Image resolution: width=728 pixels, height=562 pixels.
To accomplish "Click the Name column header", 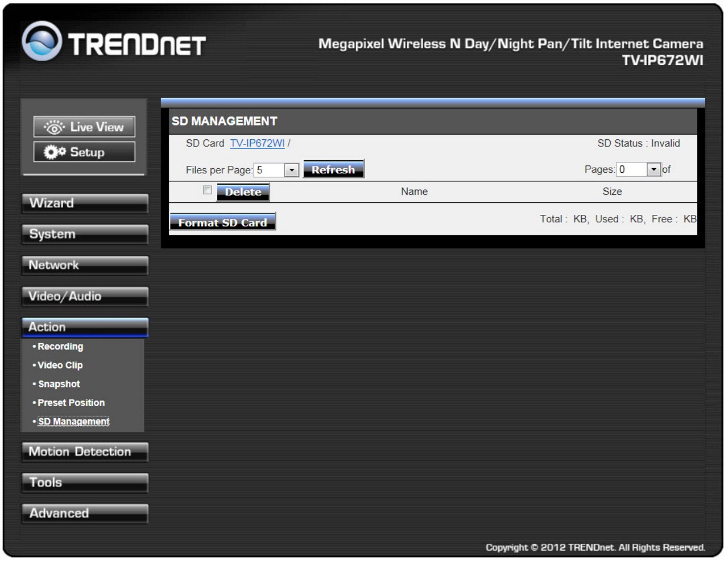I will [414, 192].
